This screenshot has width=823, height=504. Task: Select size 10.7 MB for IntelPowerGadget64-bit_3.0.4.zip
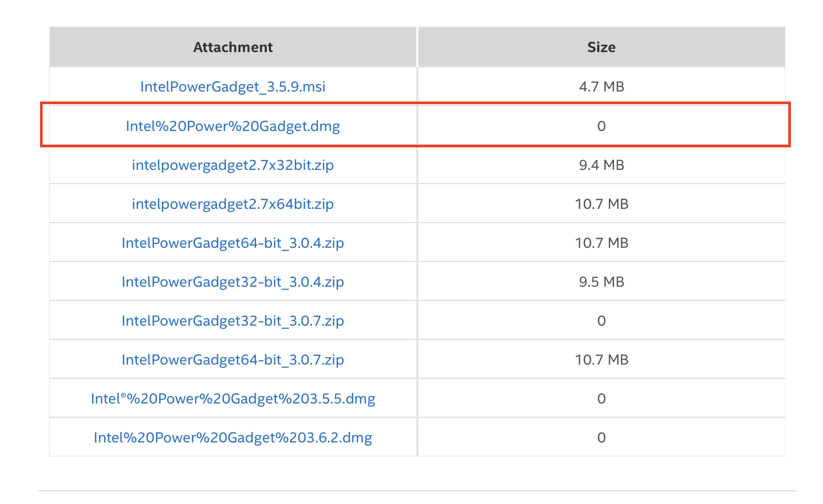[601, 243]
